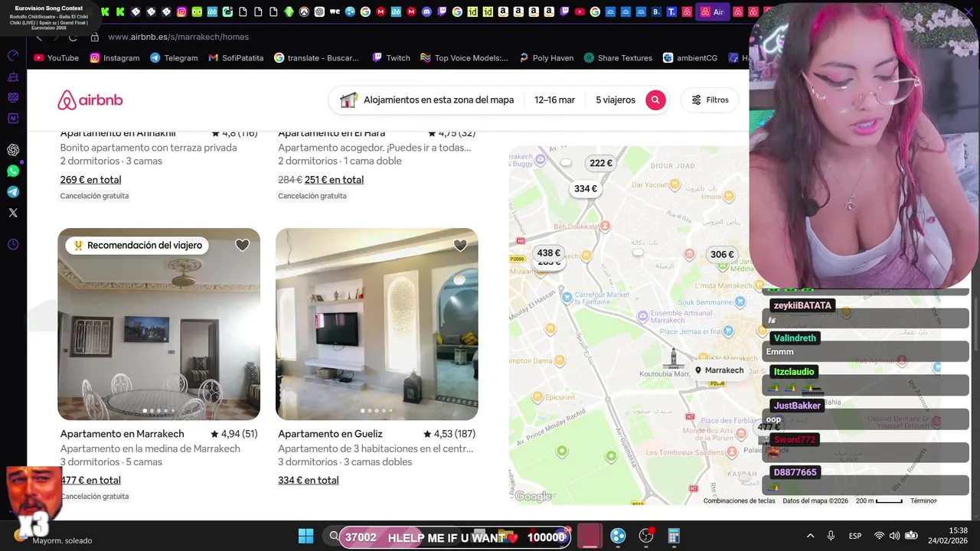Screen dimensions: 980x551
Task: Click the site padlock icon
Action: tap(94, 37)
